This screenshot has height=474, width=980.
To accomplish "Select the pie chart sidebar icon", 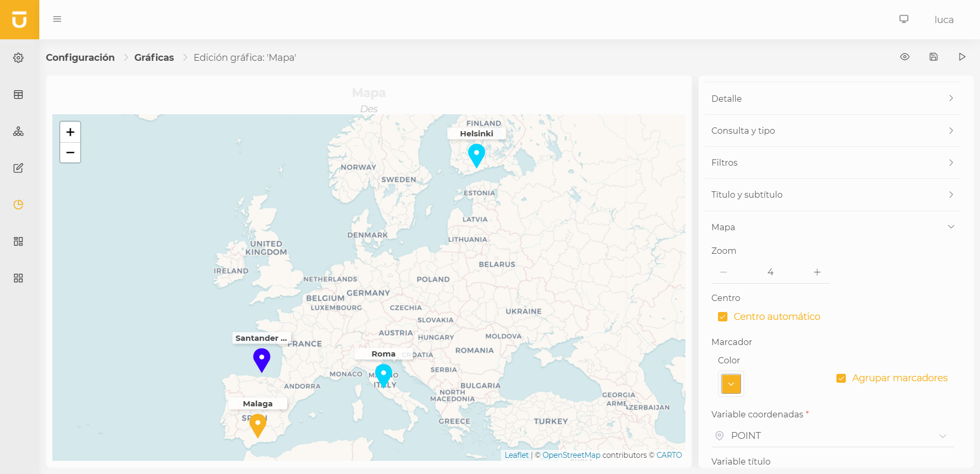I will [x=18, y=204].
